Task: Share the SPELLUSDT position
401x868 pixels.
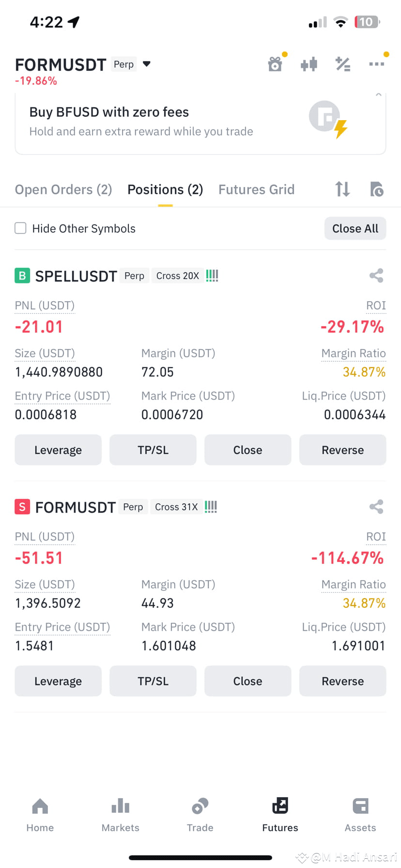Action: 376,276
